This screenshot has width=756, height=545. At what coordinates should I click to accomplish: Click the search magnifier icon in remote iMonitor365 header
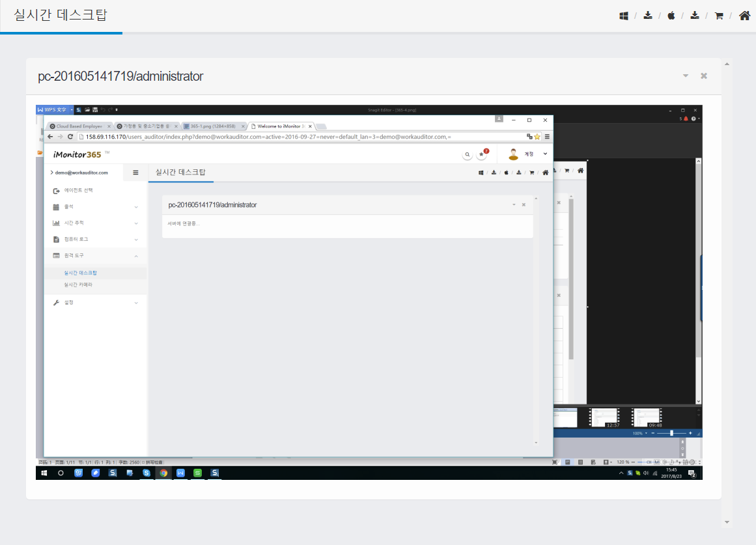[x=467, y=155]
